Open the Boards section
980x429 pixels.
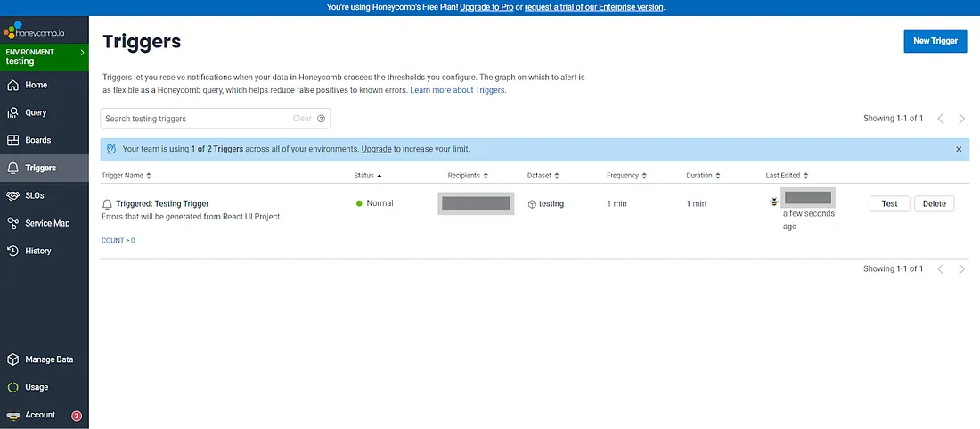37,140
